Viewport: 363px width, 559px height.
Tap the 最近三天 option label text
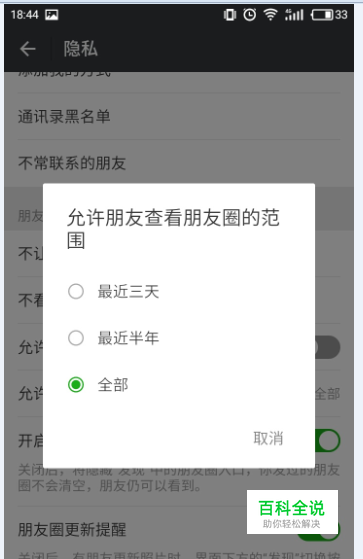128,292
